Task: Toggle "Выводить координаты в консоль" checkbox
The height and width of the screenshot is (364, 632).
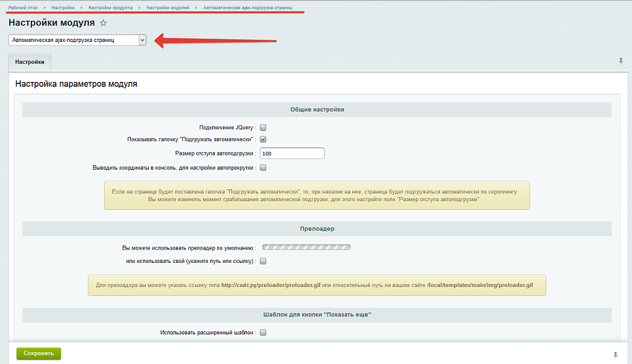Action: (x=263, y=167)
